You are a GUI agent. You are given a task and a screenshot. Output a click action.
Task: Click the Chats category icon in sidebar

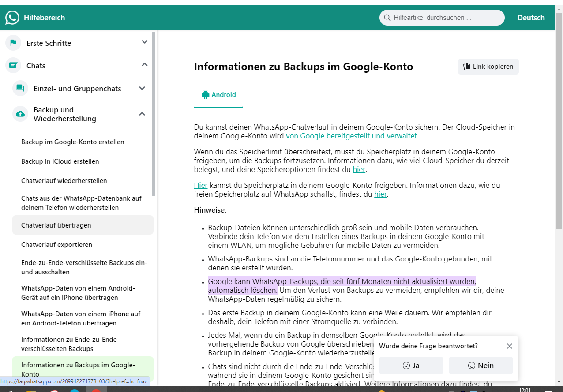pos(13,65)
